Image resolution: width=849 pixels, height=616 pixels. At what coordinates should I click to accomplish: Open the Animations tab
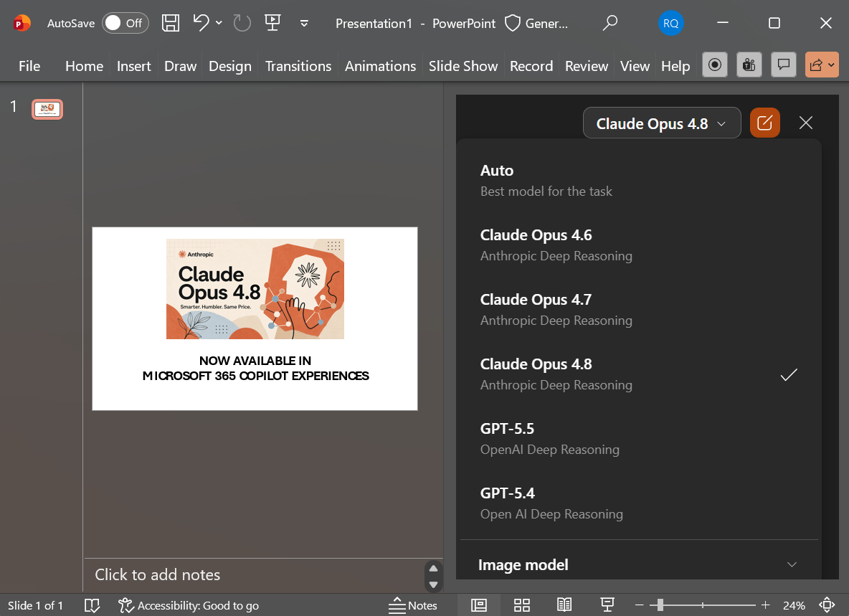click(380, 66)
